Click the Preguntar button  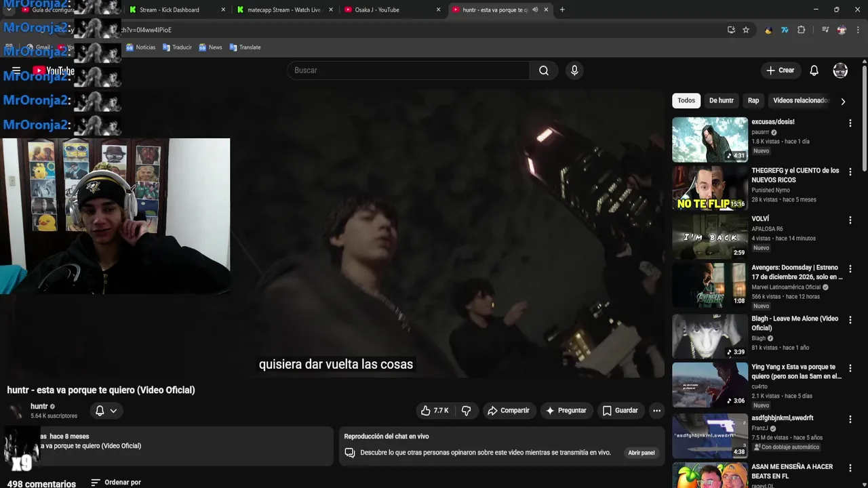566,410
